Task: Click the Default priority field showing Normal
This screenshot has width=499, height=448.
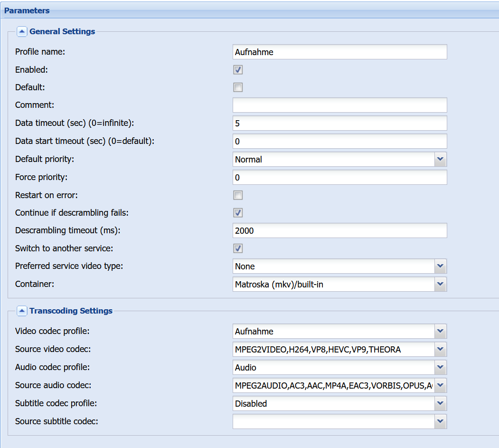Action: (x=334, y=159)
